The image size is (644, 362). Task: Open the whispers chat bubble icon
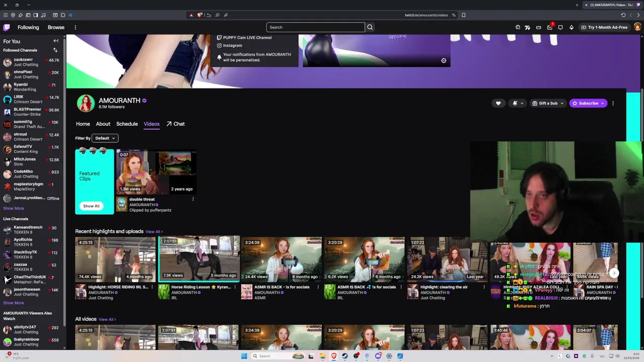pos(560,27)
